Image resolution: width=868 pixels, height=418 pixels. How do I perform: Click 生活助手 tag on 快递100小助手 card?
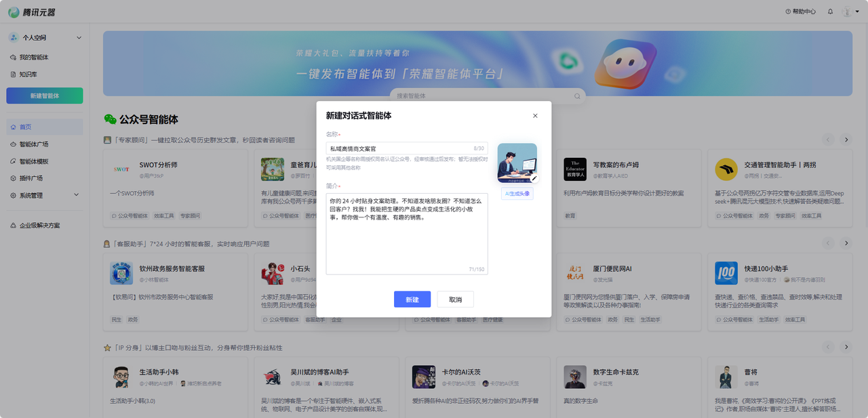point(769,319)
